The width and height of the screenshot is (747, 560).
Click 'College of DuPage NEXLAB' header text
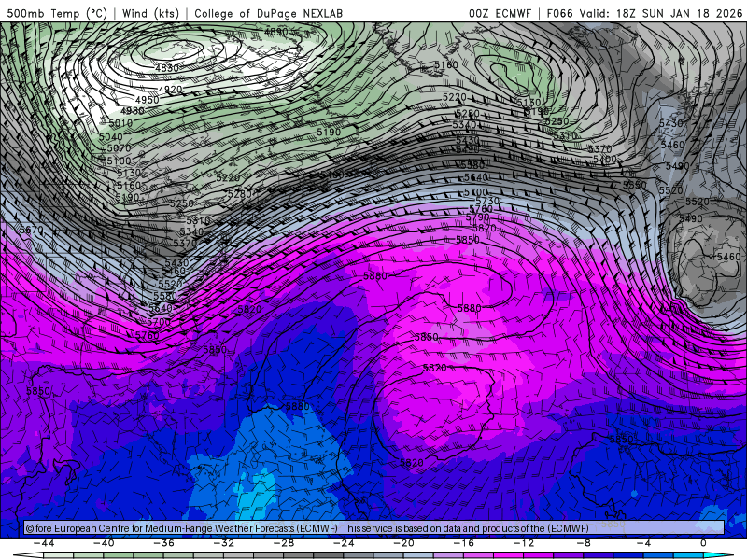coord(268,13)
